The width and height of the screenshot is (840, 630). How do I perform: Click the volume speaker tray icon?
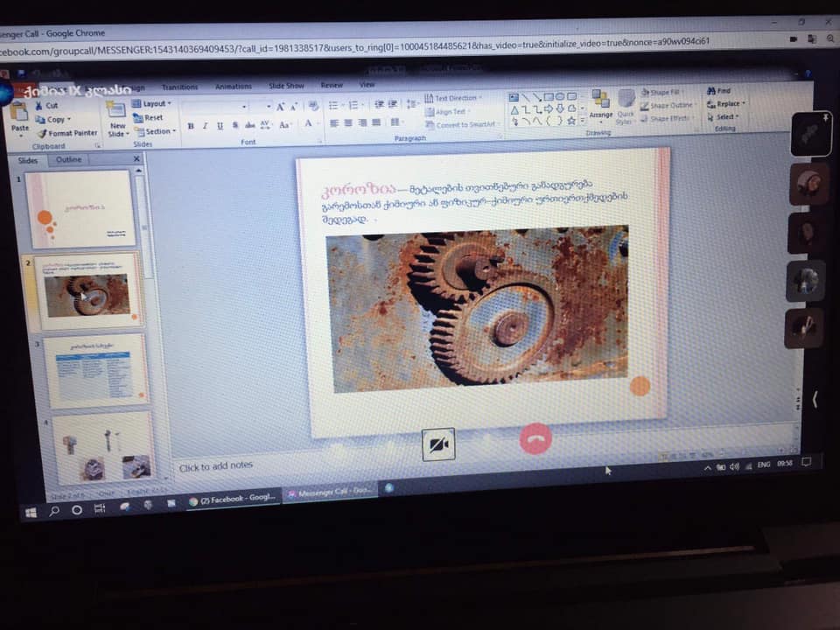(734, 466)
